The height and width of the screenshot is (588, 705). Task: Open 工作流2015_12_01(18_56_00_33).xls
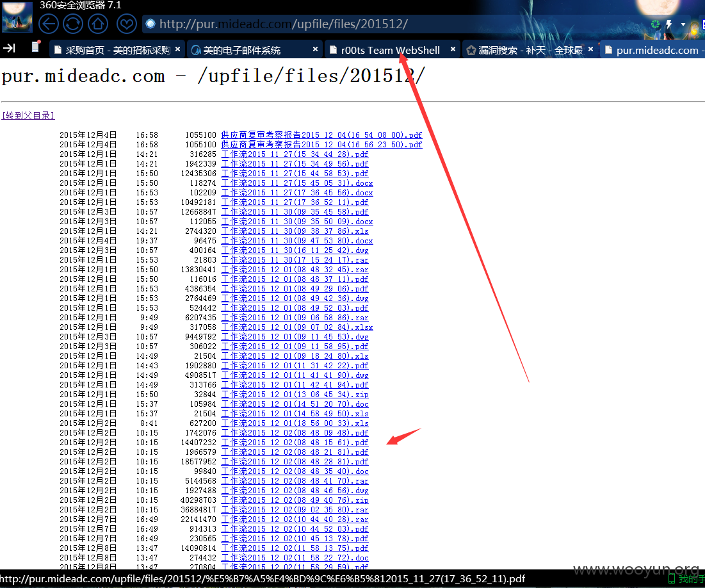click(295, 423)
